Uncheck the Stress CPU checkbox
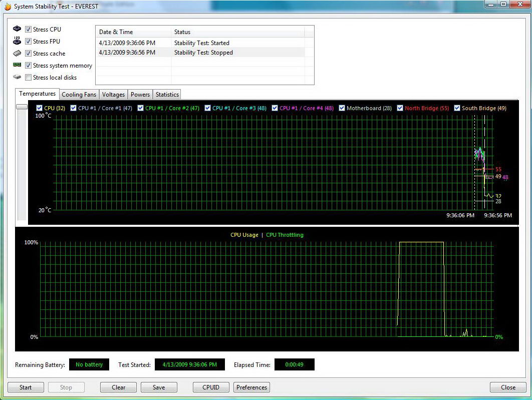This screenshot has height=400, width=532. (28, 29)
